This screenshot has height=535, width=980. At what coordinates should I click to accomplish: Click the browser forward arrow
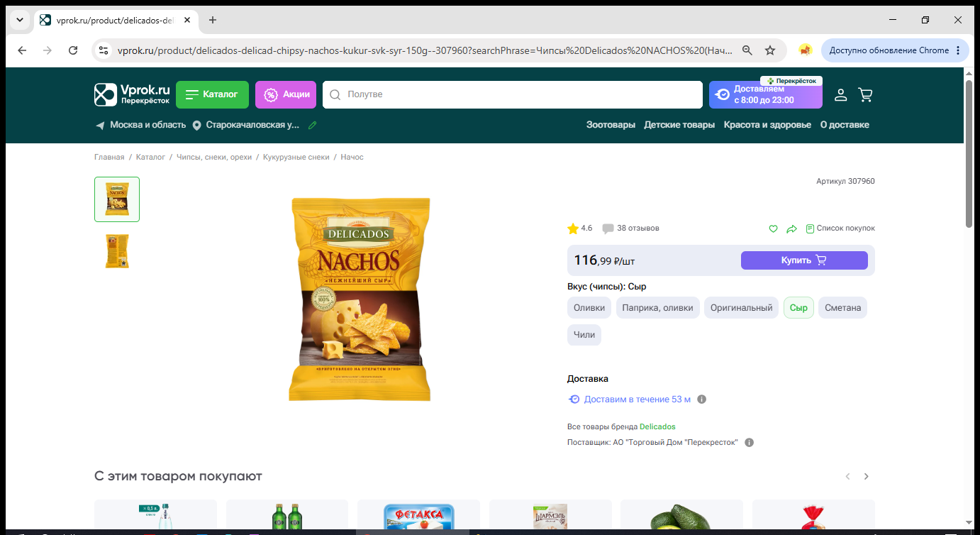pos(48,50)
